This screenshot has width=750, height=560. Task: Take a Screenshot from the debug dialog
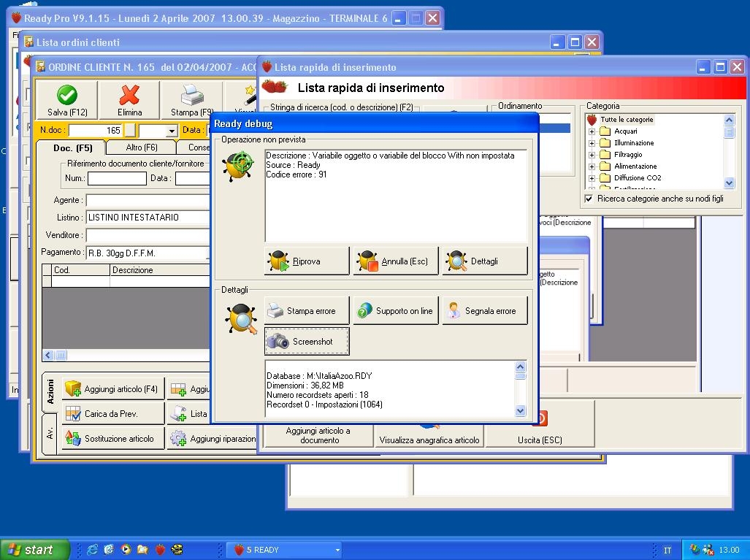point(307,342)
